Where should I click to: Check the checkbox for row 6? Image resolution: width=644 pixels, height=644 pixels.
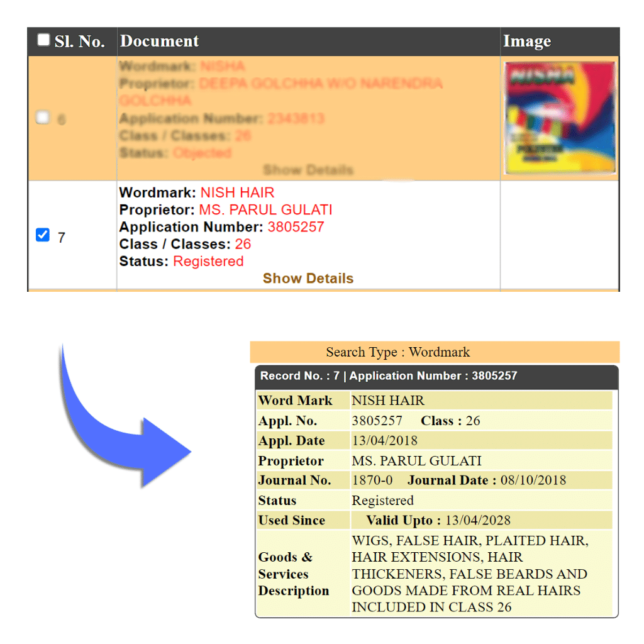43,118
